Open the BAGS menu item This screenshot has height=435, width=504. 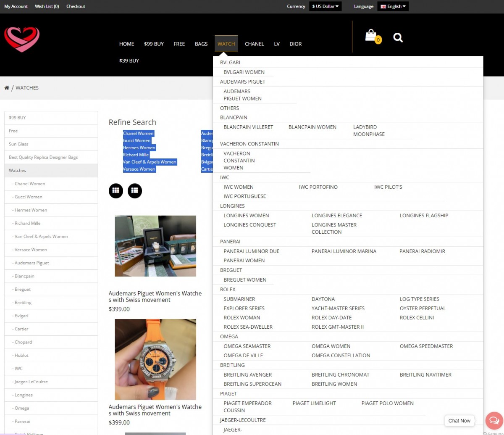point(201,44)
